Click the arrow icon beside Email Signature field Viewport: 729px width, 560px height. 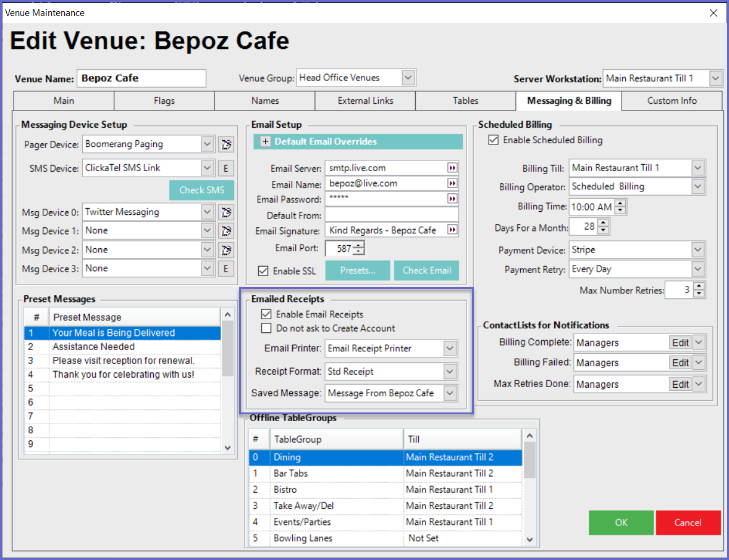pyautogui.click(x=452, y=230)
